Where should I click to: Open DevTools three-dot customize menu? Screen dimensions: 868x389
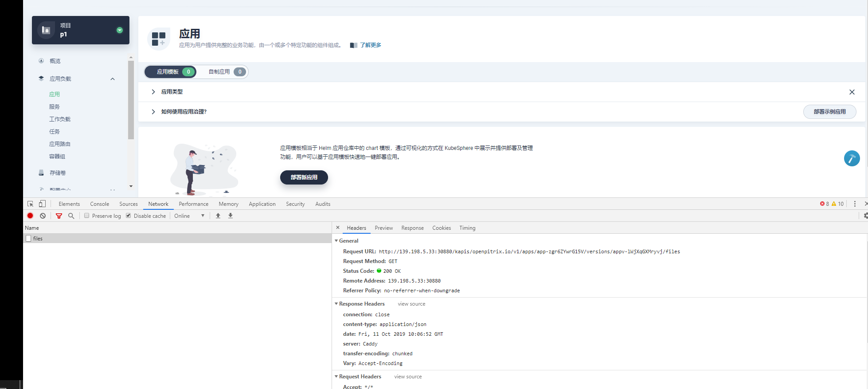[x=855, y=204]
